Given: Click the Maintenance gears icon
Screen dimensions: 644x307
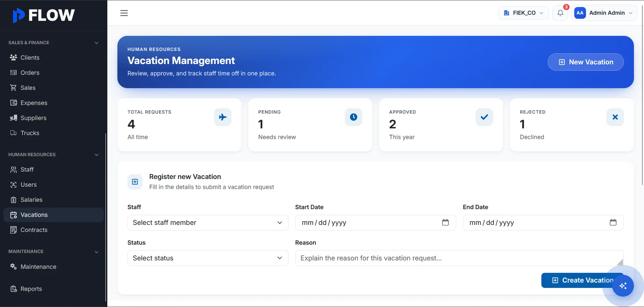Looking at the screenshot, I should coord(13,267).
